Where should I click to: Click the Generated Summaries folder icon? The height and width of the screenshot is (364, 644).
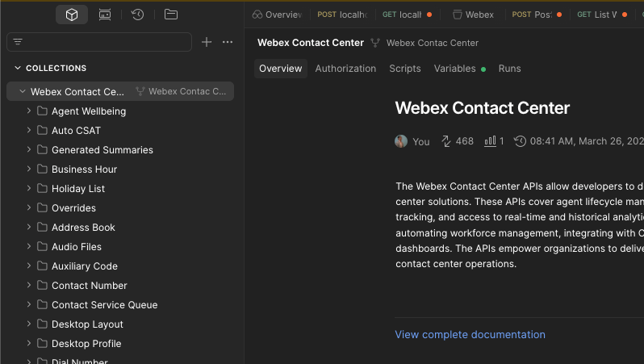(x=42, y=149)
